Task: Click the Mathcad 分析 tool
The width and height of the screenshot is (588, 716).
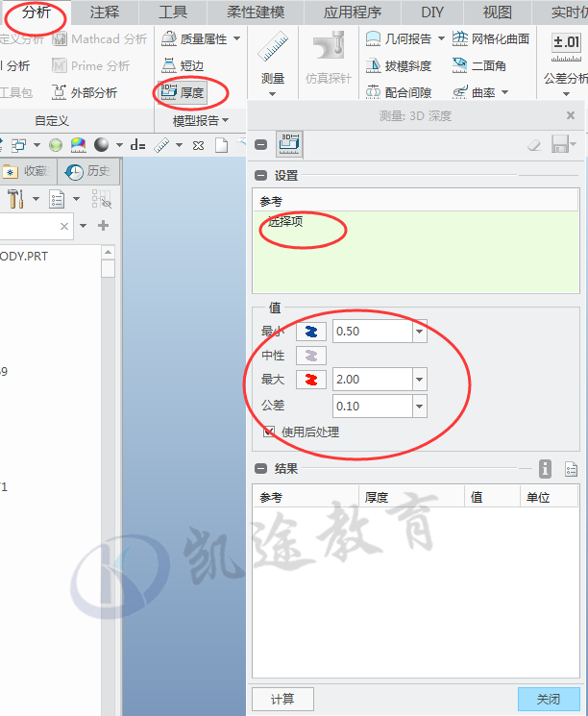Action: pyautogui.click(x=100, y=39)
